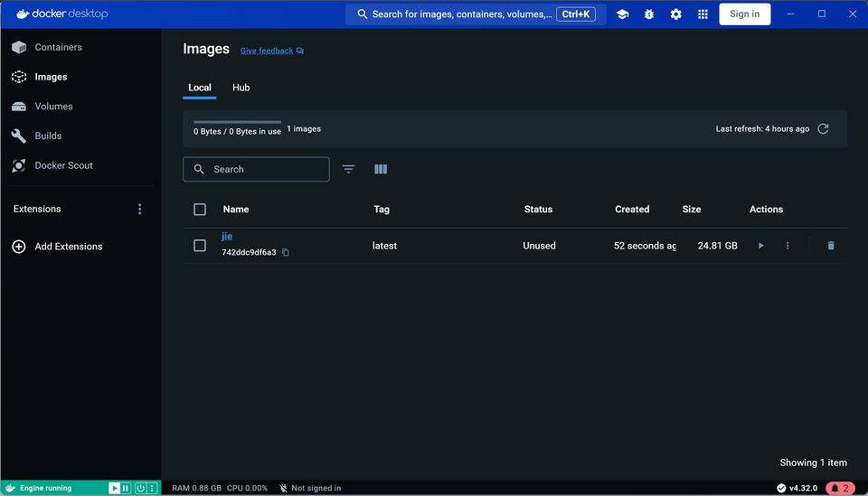Click the refresh images icon
This screenshot has width=868, height=496.
tap(823, 129)
